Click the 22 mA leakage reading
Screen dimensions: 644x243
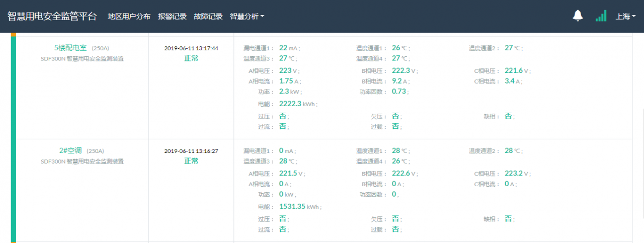283,48
